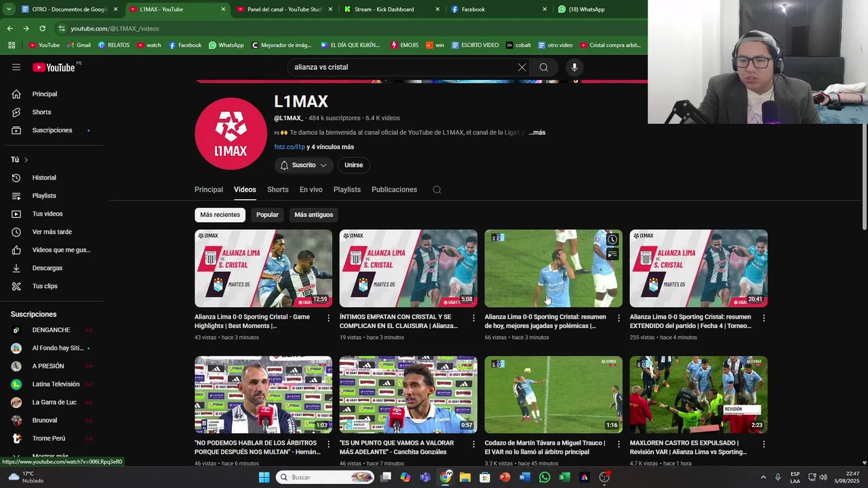Image resolution: width=868 pixels, height=488 pixels.
Task: Go back in the browser
Action: 9,28
